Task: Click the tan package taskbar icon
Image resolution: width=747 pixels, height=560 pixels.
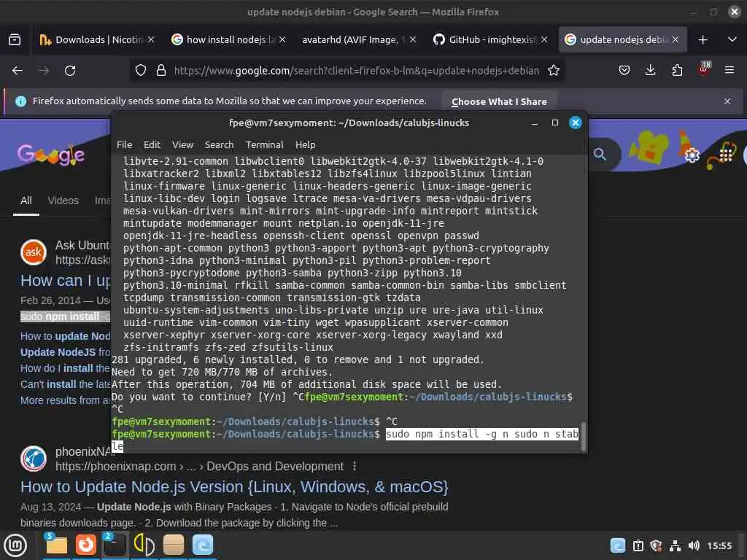Action: click(174, 545)
